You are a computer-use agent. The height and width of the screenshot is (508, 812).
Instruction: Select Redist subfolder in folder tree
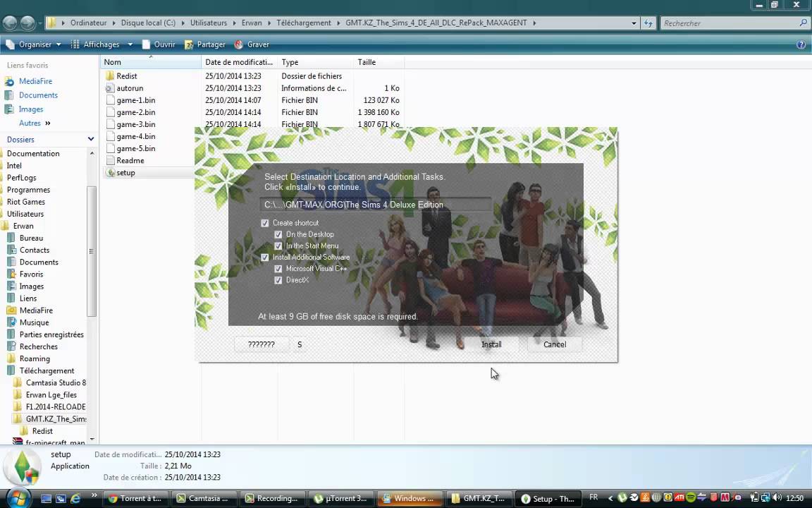click(42, 431)
